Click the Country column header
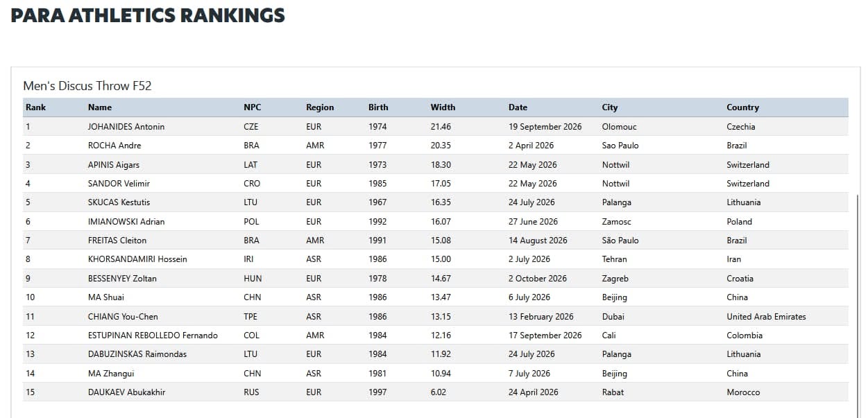Viewport: 868px width, 418px height. (x=742, y=107)
